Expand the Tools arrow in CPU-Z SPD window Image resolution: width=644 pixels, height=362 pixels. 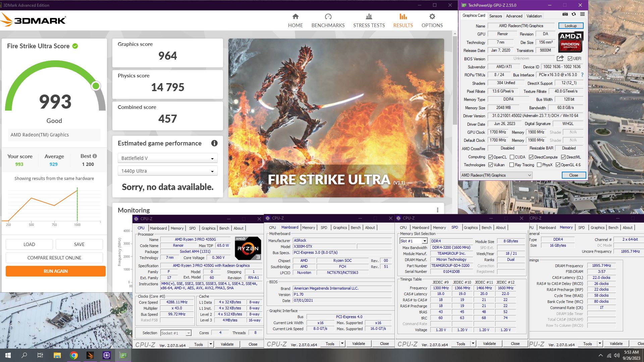pyautogui.click(x=473, y=344)
